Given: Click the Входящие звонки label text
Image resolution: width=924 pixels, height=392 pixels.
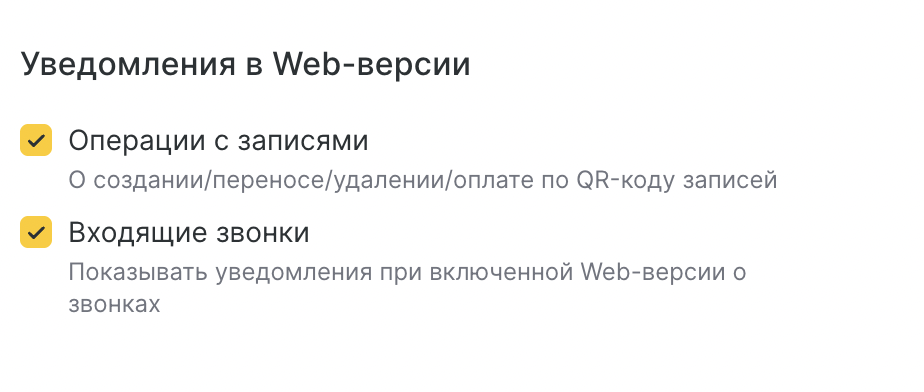Looking at the screenshot, I should tap(189, 233).
